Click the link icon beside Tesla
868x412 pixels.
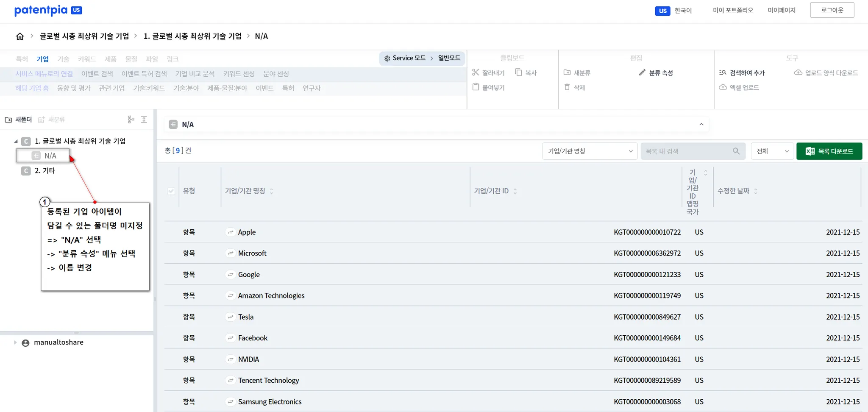(230, 317)
